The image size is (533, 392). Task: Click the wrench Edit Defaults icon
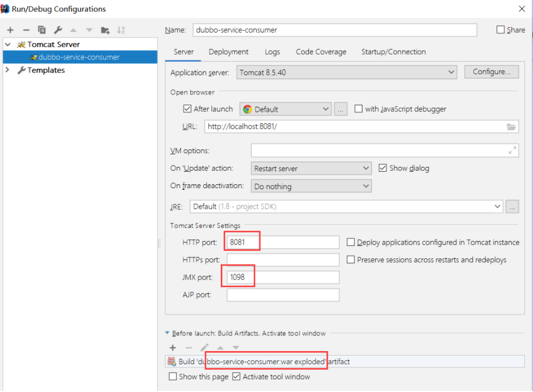(x=57, y=30)
